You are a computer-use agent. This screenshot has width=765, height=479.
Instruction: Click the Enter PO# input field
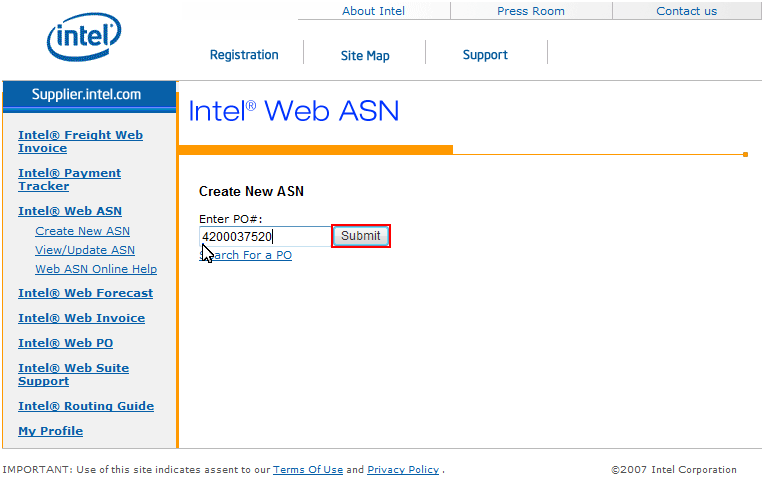pyautogui.click(x=265, y=236)
